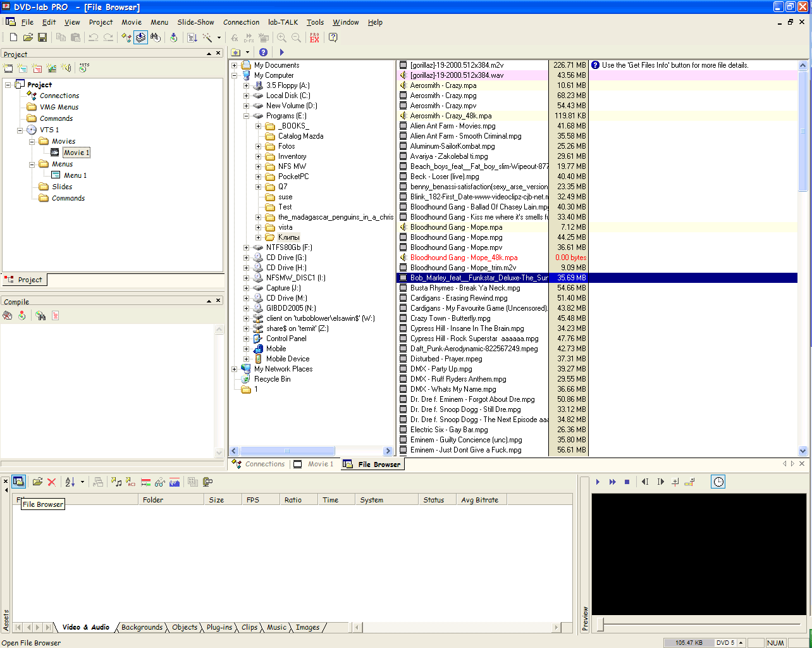Click the red X remove asset icon
This screenshot has height=648, width=812.
pos(52,482)
